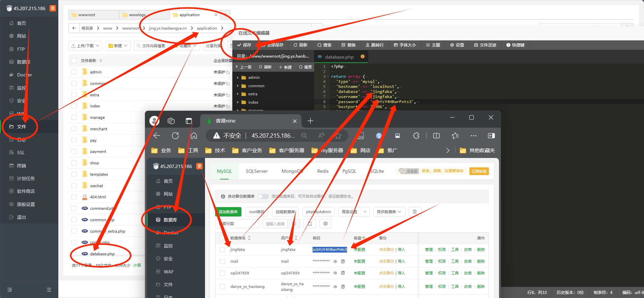Image resolution: width=644 pixels, height=298 pixels.
Task: Expand the admin folder in editor tree
Action: (x=238, y=77)
